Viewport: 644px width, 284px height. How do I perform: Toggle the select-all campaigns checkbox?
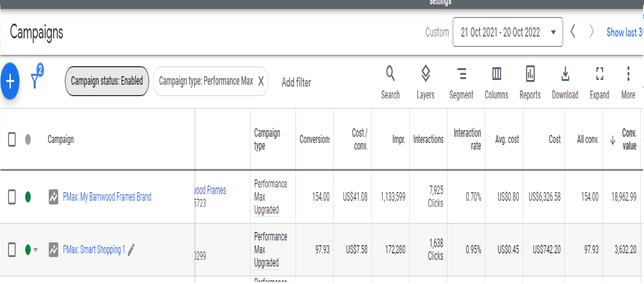tap(12, 140)
